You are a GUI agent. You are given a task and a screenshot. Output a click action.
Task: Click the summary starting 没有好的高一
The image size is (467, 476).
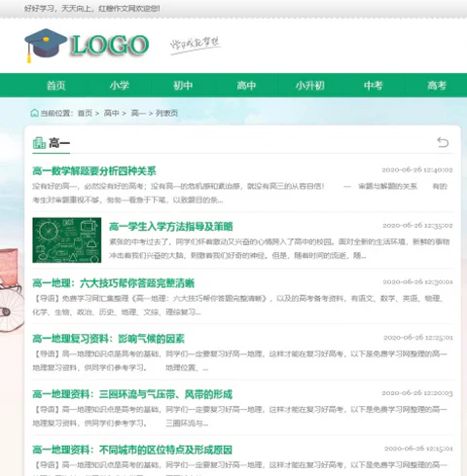tap(240, 193)
